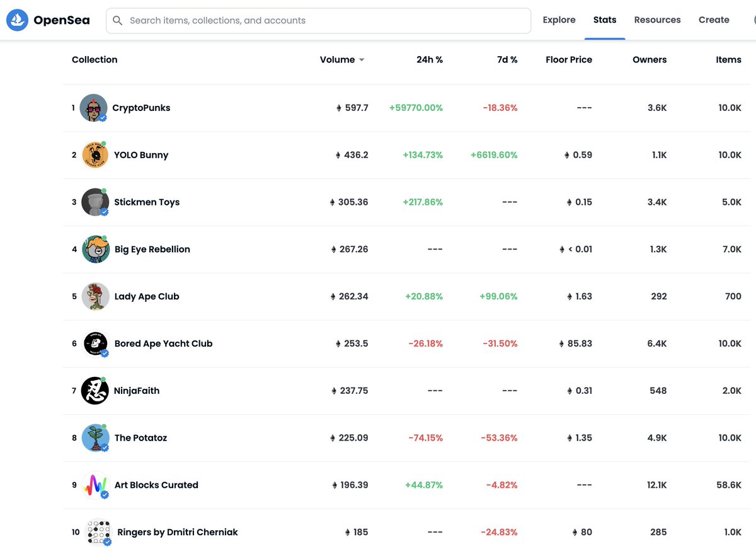Open the OpenSea logo home link
The height and width of the screenshot is (554, 756).
point(48,20)
